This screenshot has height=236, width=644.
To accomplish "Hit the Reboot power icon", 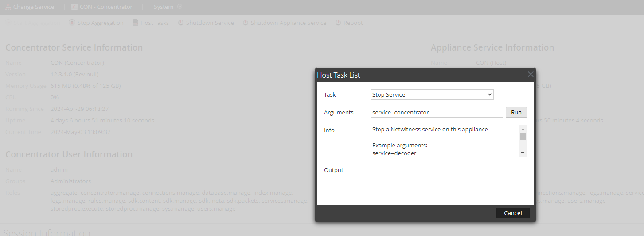I will click(338, 23).
